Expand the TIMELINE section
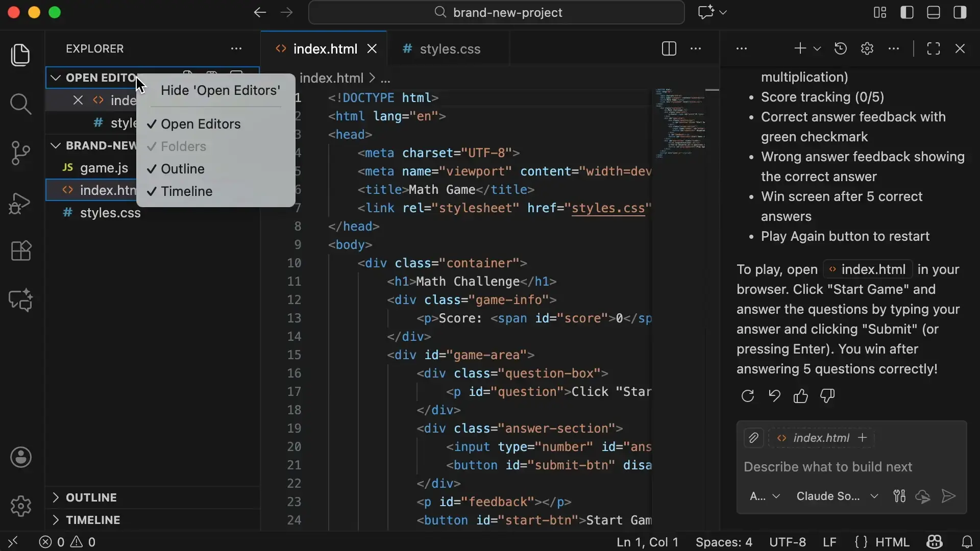This screenshot has width=980, height=551. (93, 520)
